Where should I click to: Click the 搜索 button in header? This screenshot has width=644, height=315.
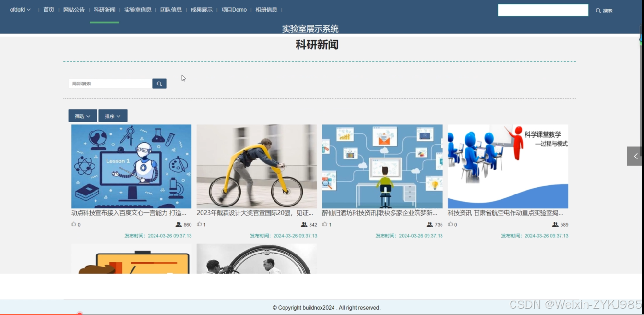coord(605,11)
